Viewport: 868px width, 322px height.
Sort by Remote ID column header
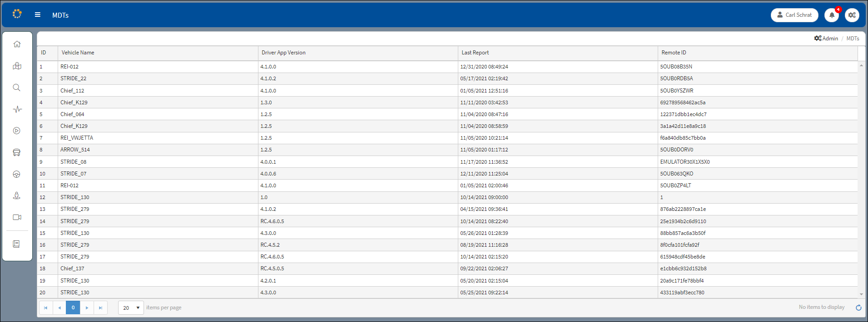tap(758, 53)
